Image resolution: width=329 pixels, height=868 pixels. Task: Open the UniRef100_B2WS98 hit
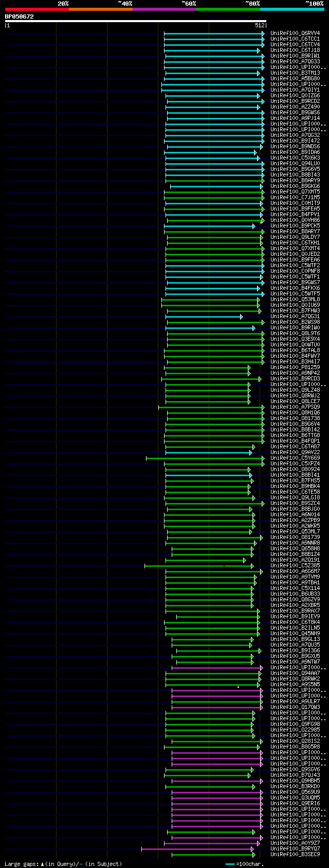pyautogui.click(x=295, y=322)
